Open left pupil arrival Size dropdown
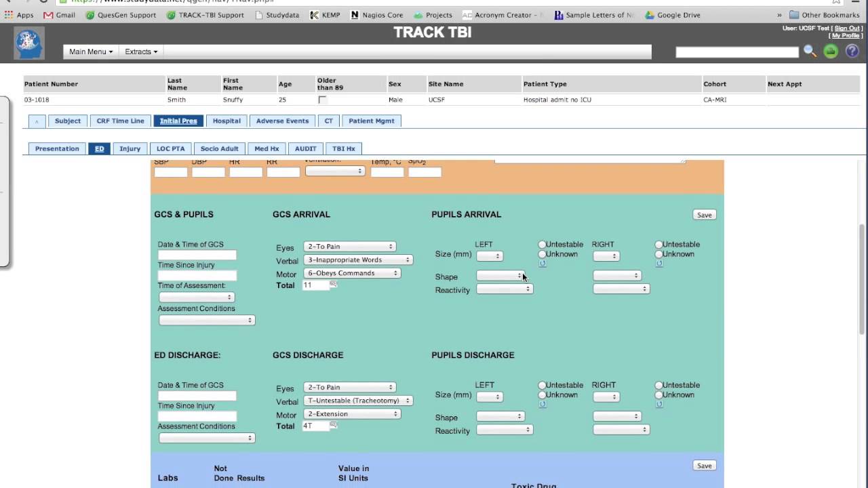The width and height of the screenshot is (868, 488). (x=489, y=256)
